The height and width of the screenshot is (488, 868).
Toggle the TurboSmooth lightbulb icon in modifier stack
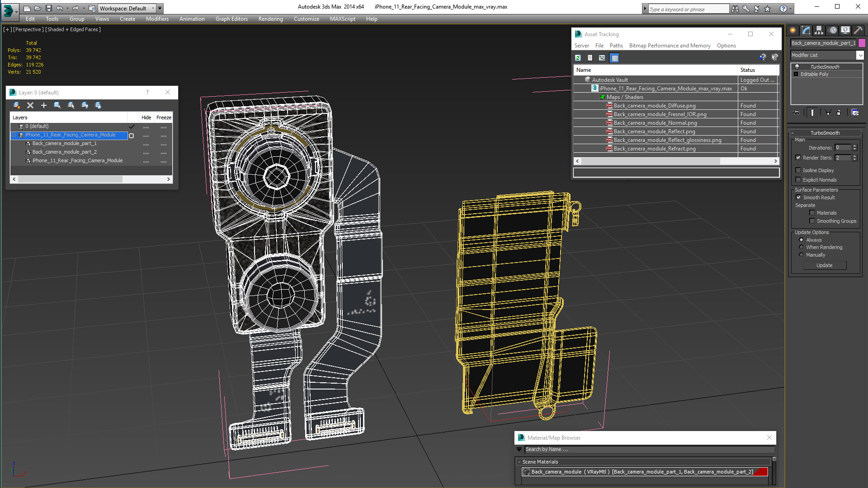point(797,66)
